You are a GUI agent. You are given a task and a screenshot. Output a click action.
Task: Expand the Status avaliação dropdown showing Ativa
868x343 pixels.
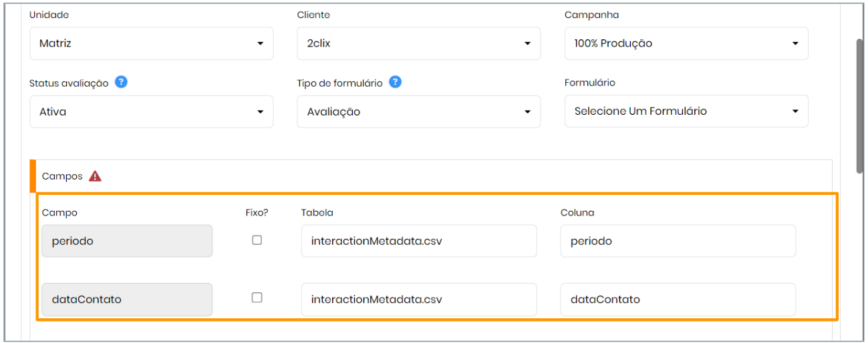coord(151,111)
